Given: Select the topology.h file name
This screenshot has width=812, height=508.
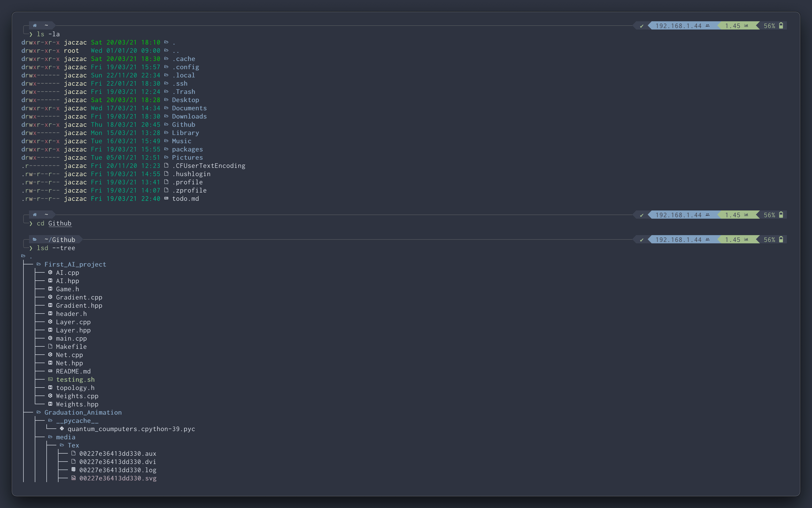Looking at the screenshot, I should pyautogui.click(x=75, y=388).
